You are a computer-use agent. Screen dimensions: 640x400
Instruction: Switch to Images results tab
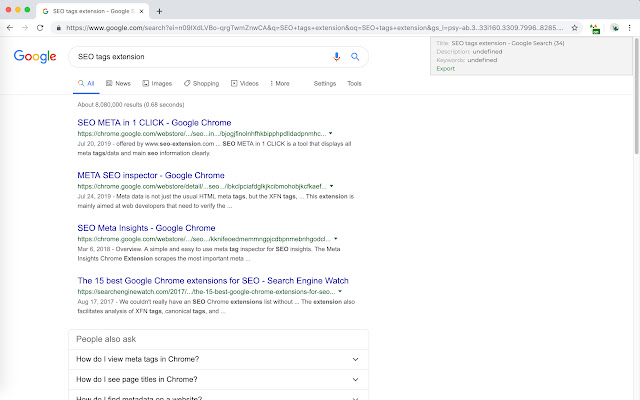(157, 83)
